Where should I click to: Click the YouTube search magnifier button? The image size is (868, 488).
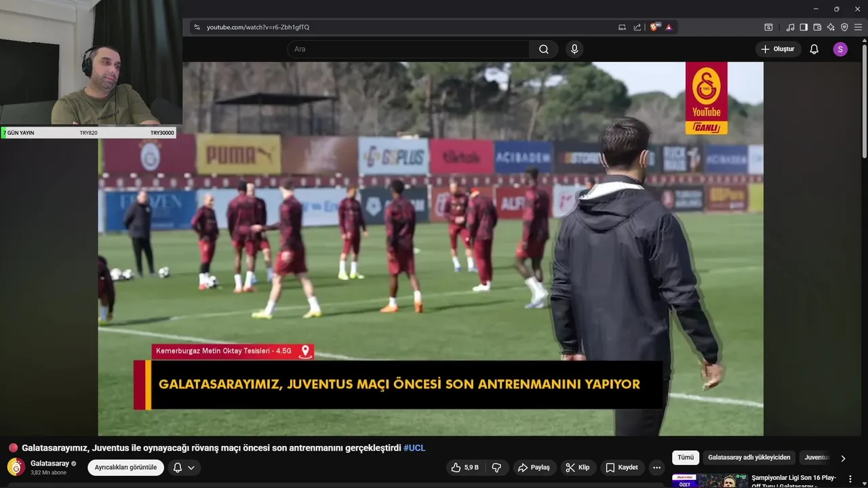tap(544, 49)
